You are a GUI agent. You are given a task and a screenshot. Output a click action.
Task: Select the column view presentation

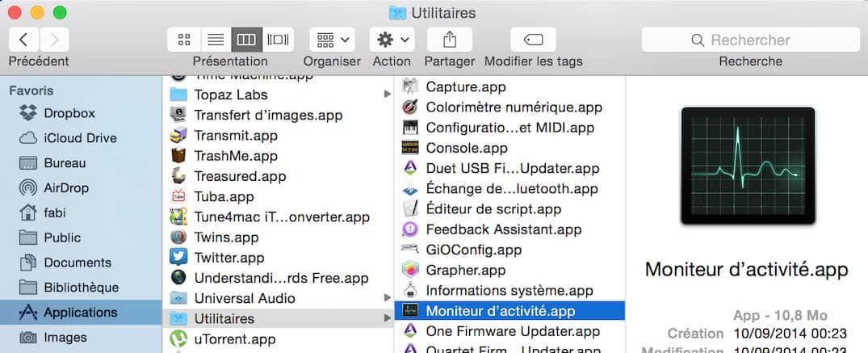(246, 40)
